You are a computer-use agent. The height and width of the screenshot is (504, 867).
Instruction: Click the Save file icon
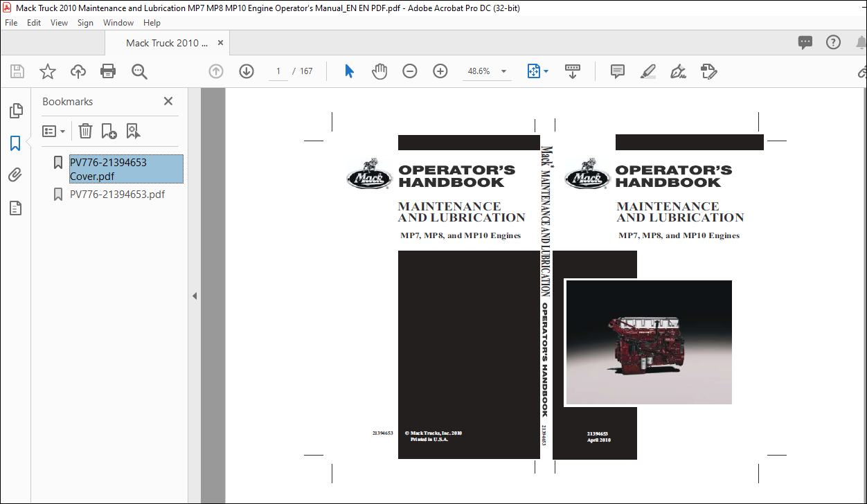17,71
